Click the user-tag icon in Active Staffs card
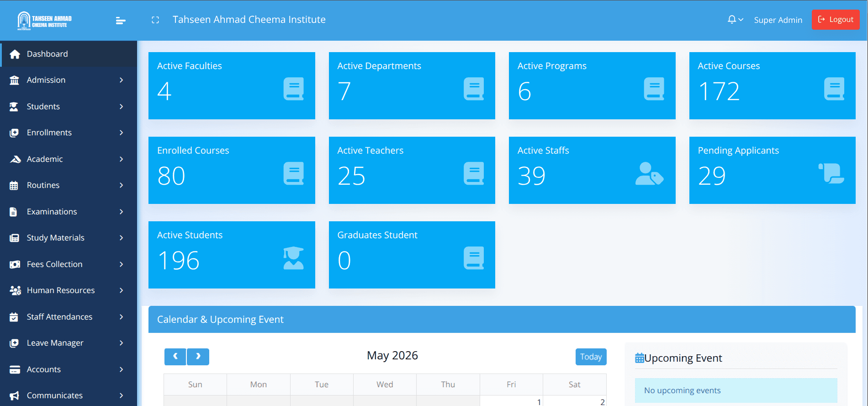The width and height of the screenshot is (868, 406). pyautogui.click(x=650, y=173)
